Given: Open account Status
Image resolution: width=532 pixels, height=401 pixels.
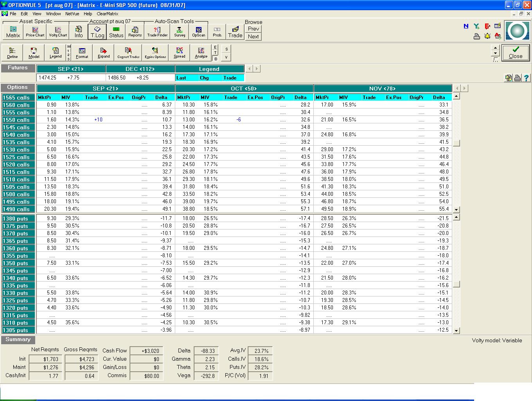Looking at the screenshot, I should pyautogui.click(x=116, y=31).
